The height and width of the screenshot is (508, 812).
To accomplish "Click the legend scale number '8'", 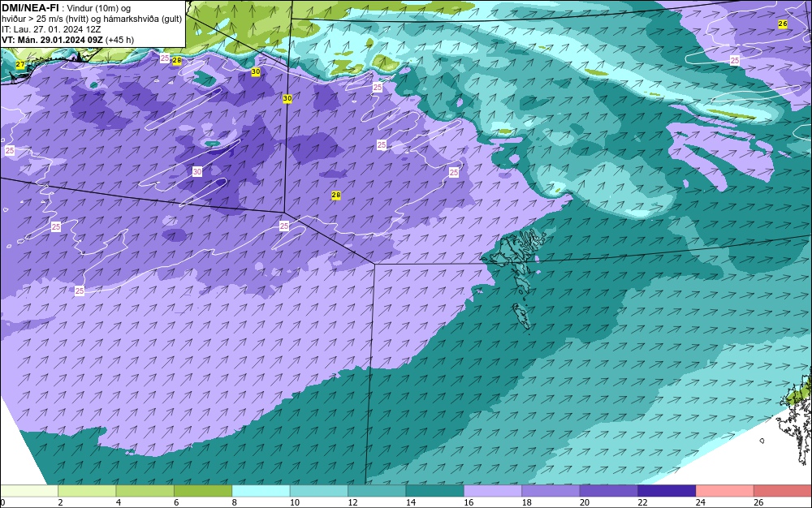I will click(235, 502).
